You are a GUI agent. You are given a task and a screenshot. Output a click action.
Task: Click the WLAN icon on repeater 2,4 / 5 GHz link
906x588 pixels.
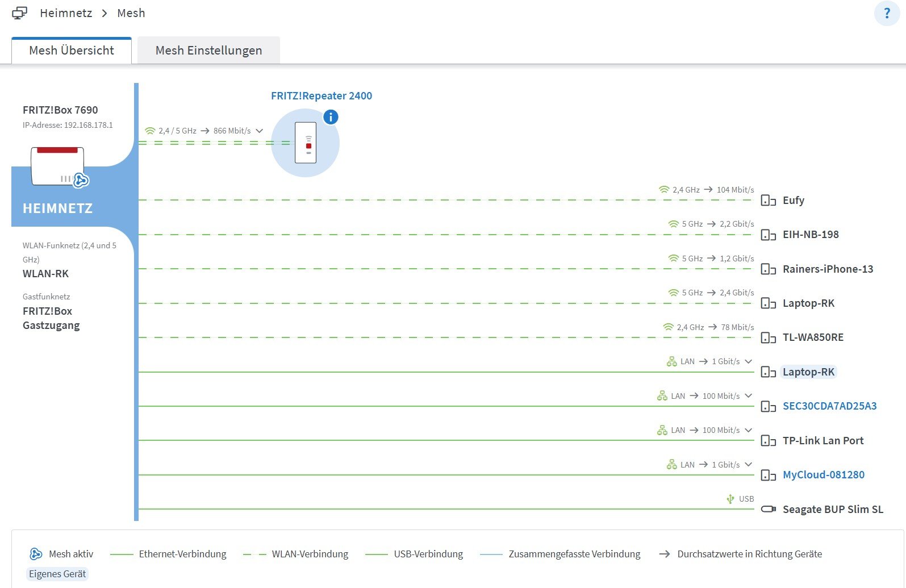150,131
